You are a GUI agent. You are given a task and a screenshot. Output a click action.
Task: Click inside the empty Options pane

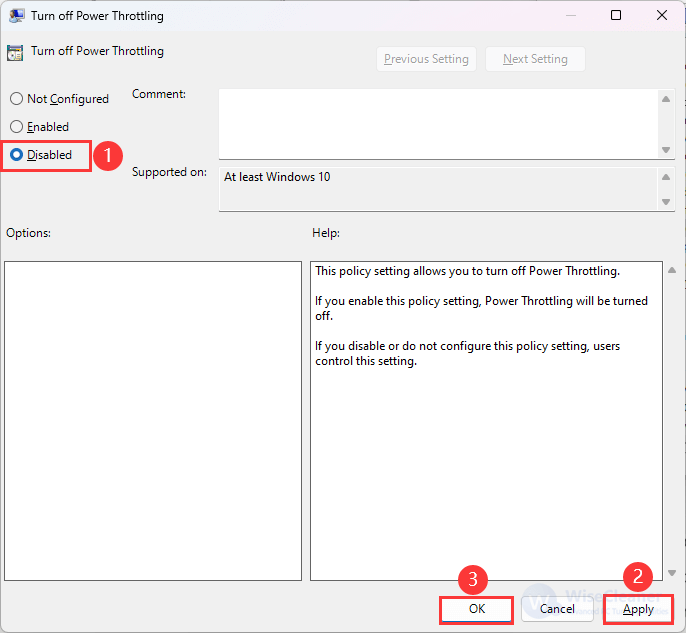[153, 421]
